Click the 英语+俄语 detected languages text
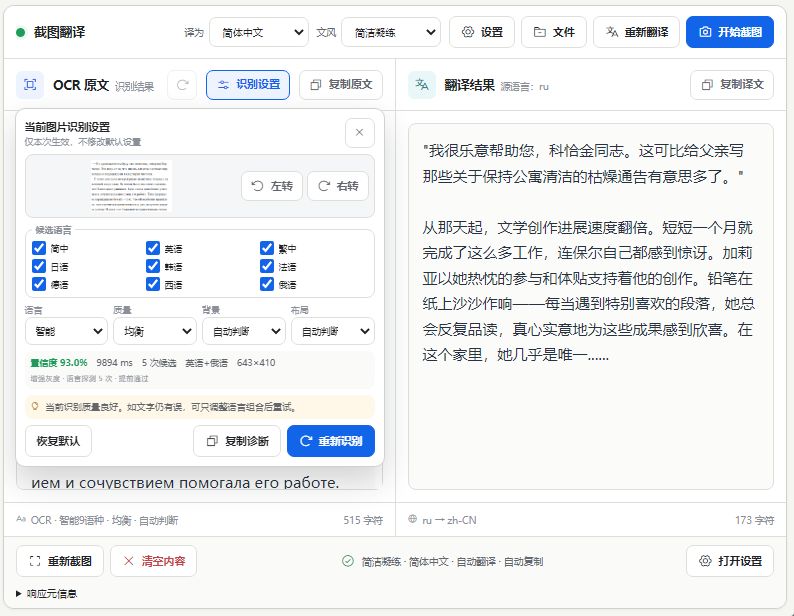Image resolution: width=794 pixels, height=616 pixels. (x=206, y=363)
